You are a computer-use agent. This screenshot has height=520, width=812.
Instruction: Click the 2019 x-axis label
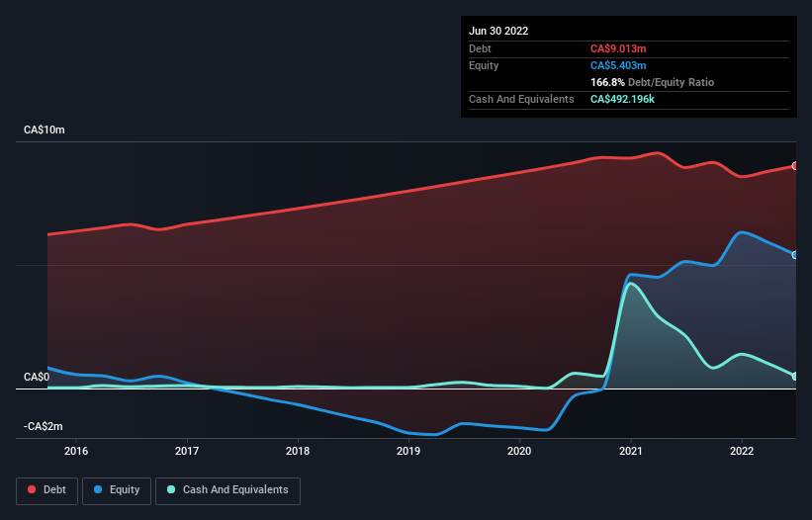pyautogui.click(x=408, y=451)
